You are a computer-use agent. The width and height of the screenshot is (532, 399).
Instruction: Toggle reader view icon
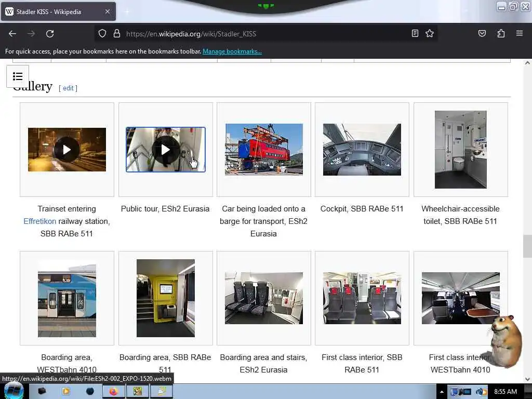pos(415,33)
